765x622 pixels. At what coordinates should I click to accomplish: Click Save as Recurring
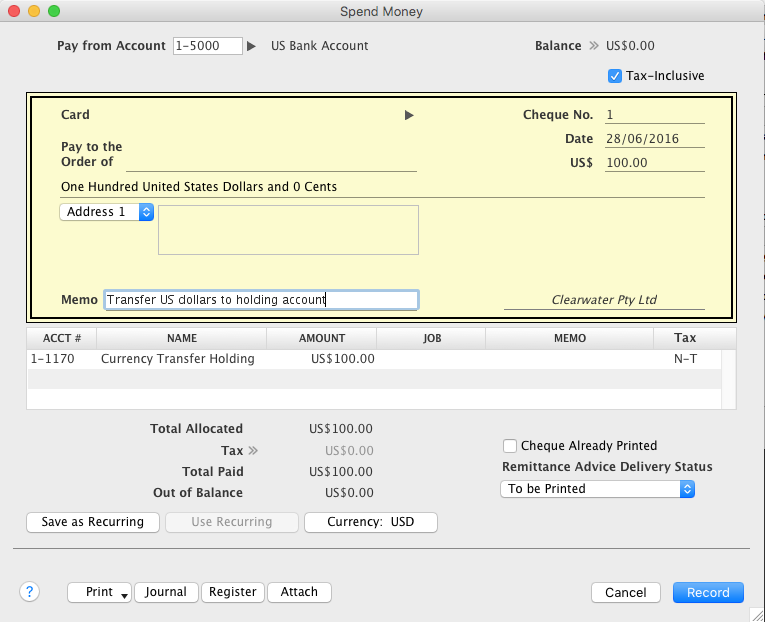tap(92, 522)
